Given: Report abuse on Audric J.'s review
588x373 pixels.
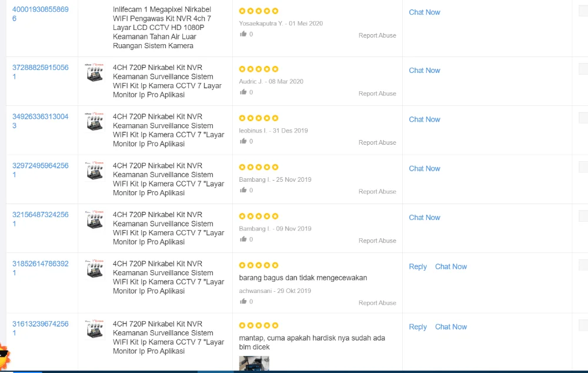Looking at the screenshot, I should click(x=377, y=94).
